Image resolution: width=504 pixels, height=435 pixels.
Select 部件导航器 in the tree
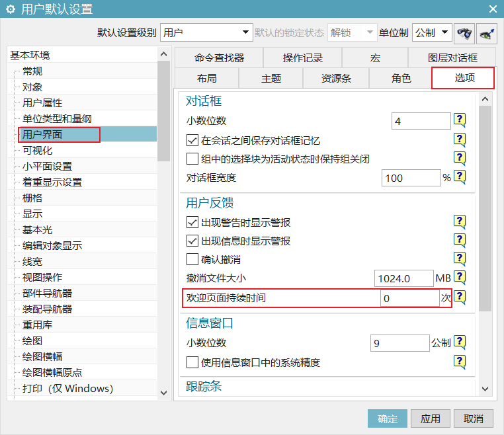pos(47,293)
